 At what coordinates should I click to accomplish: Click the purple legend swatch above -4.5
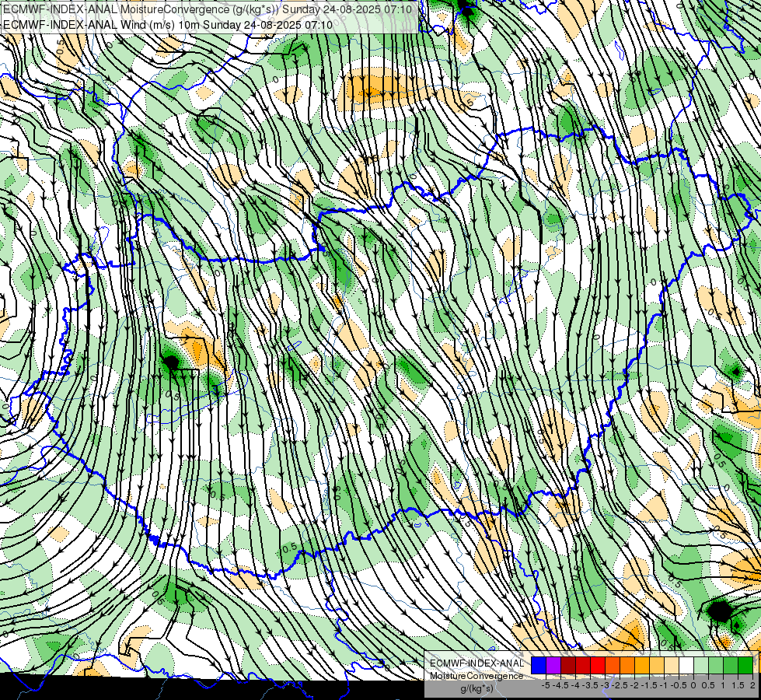pyautogui.click(x=553, y=665)
